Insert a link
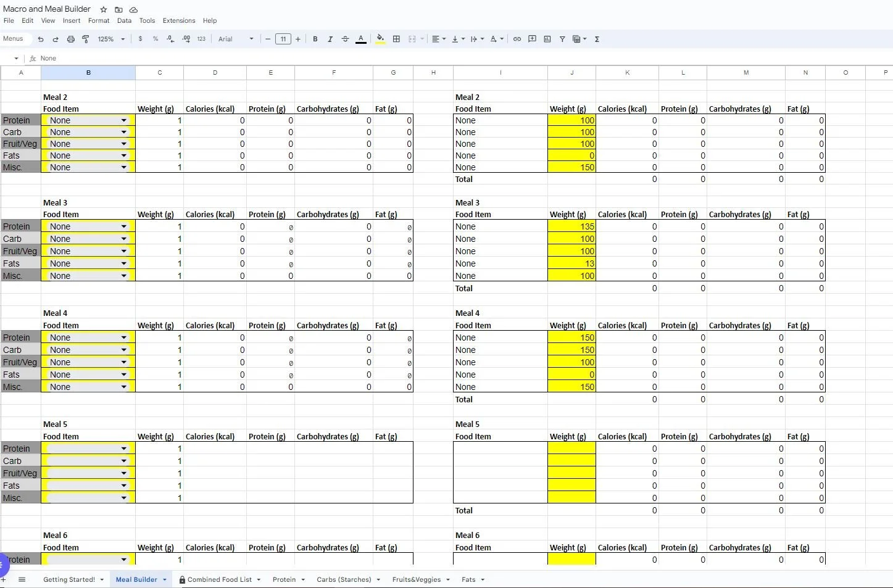893x588 pixels. pos(517,39)
